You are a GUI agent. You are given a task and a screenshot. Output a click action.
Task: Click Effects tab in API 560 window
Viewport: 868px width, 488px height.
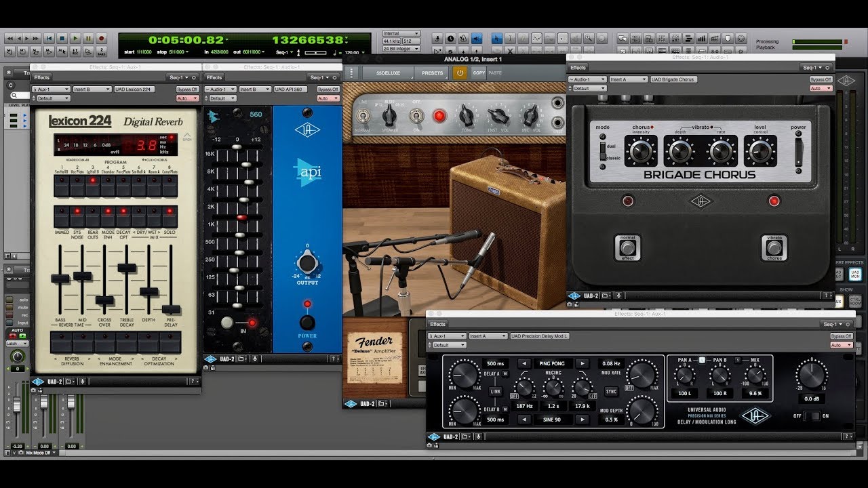214,77
